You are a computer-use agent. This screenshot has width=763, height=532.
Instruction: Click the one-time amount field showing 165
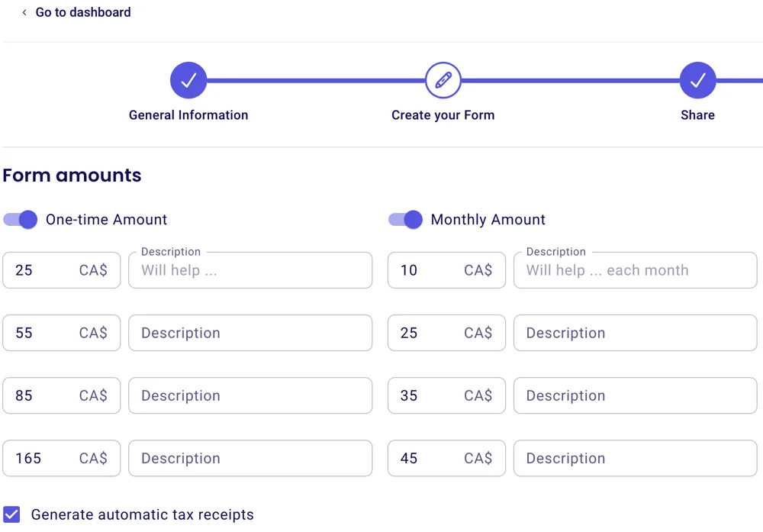tap(61, 459)
